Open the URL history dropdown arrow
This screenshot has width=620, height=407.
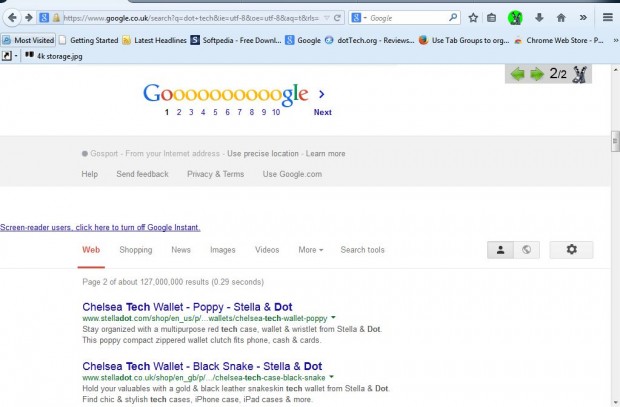(x=327, y=18)
